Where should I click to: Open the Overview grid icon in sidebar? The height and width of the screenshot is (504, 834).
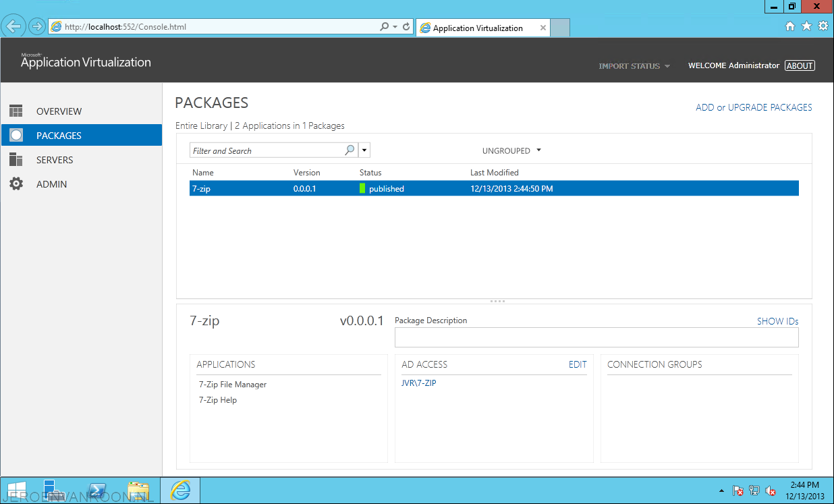pyautogui.click(x=16, y=111)
